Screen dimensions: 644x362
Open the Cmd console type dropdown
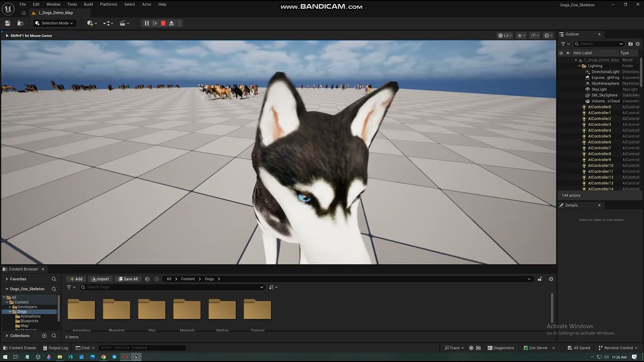(x=85, y=348)
